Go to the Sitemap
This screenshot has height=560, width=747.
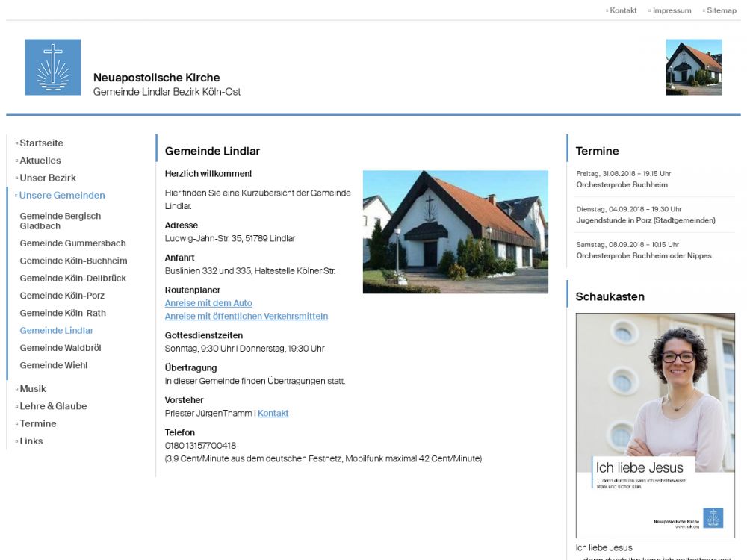pos(721,10)
